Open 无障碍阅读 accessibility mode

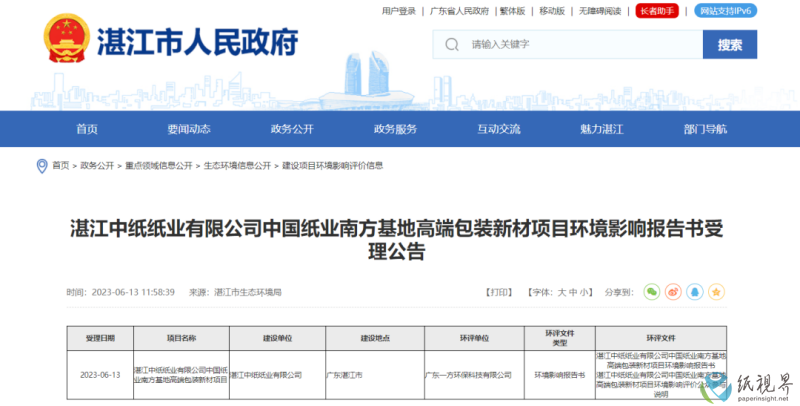tap(600, 11)
